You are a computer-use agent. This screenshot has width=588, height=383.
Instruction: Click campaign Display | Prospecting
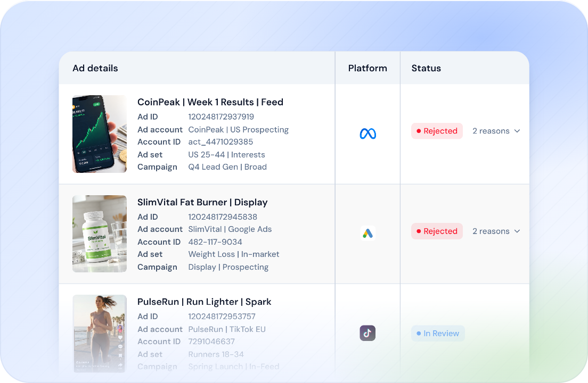(x=228, y=267)
